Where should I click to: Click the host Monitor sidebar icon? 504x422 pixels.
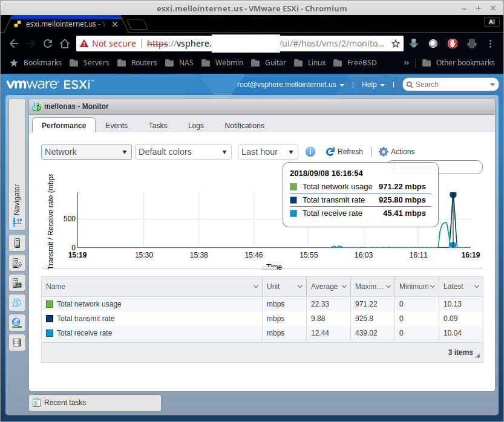tap(17, 283)
